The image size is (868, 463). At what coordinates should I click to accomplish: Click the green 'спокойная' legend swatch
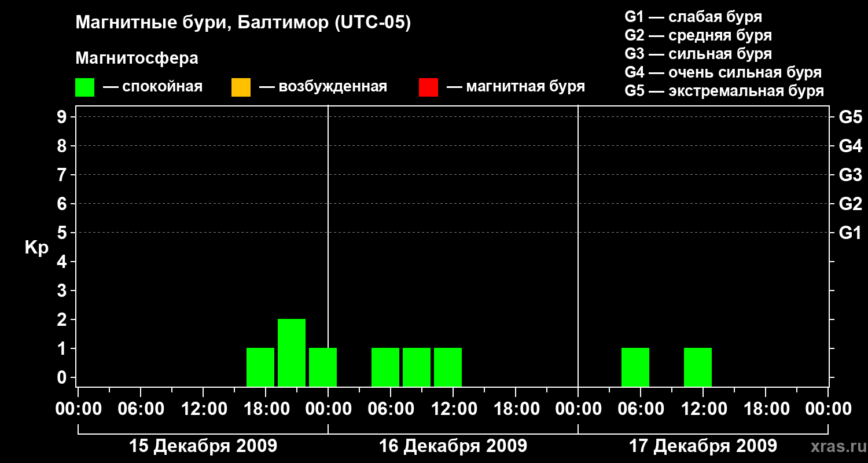[85, 87]
